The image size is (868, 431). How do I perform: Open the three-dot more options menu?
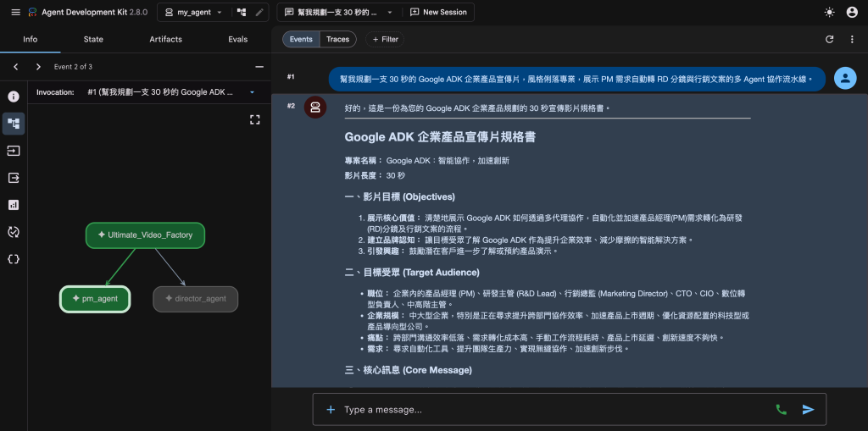pos(852,39)
